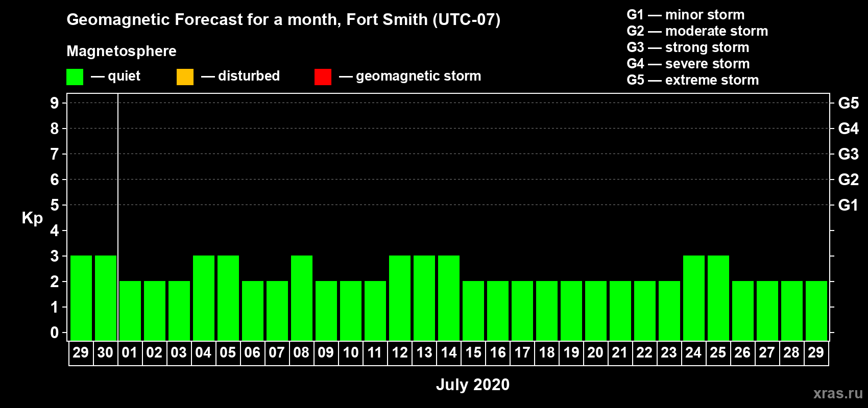Click the 'Kp' axis label
The width and height of the screenshot is (868, 408).
(32, 218)
